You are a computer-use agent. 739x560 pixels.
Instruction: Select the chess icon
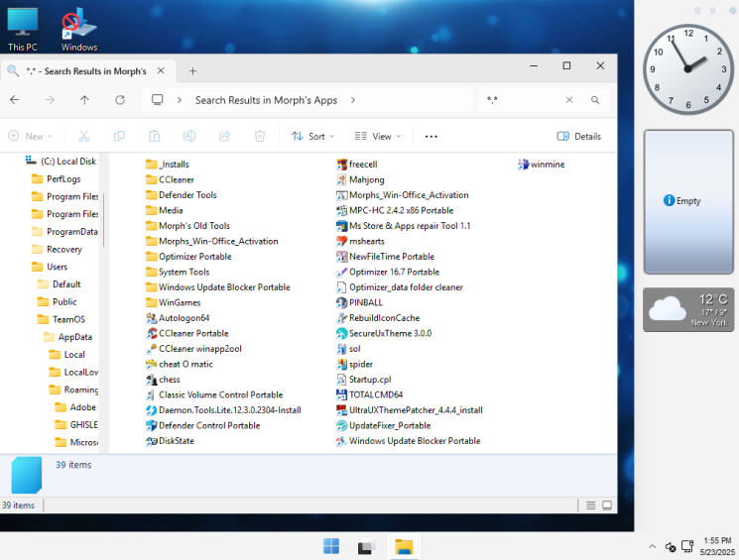click(152, 380)
